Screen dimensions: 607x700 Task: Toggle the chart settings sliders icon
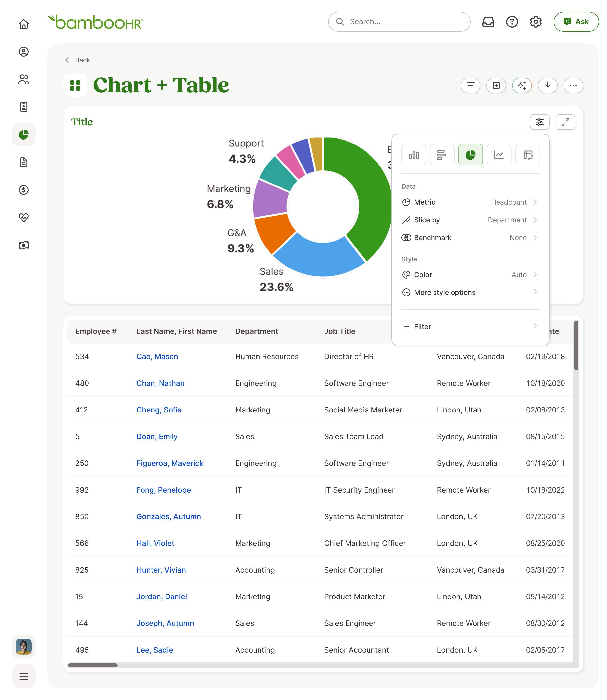coord(540,122)
